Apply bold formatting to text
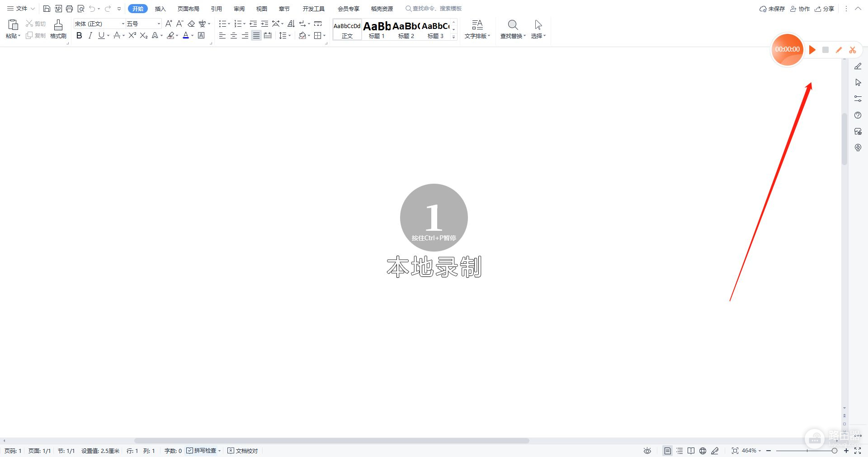 [79, 35]
